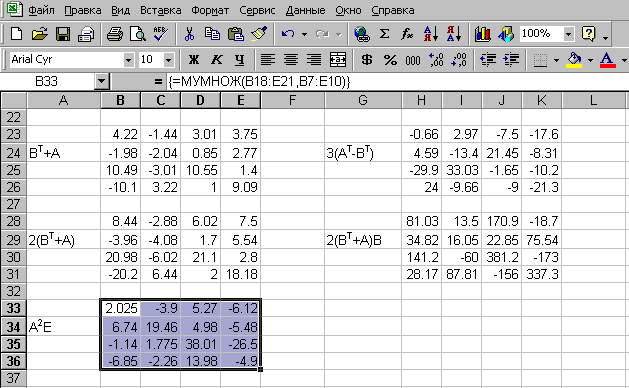Open a file with Open folder icon
629x388 pixels.
tap(39, 34)
